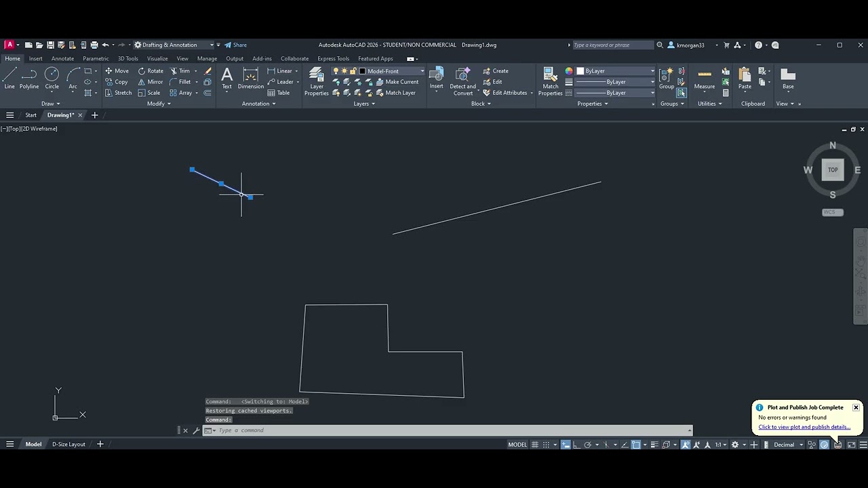868x488 pixels.
Task: Click the Erase tool in Modify panel
Action: click(x=208, y=70)
